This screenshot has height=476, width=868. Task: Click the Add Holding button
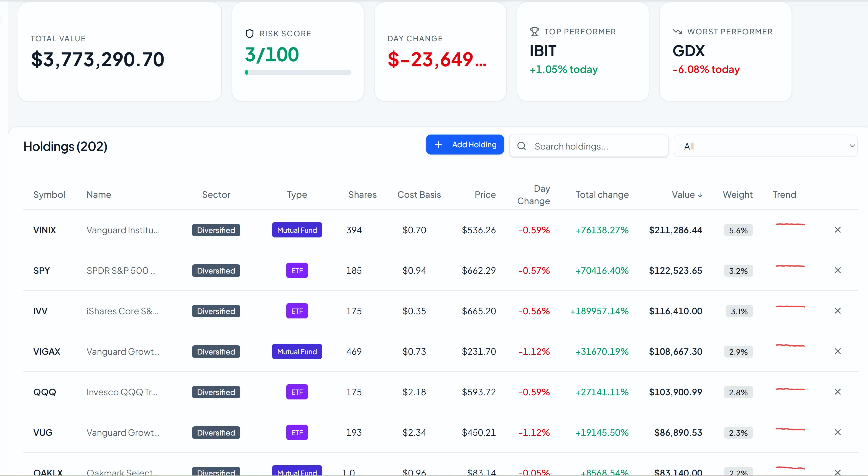(465, 145)
